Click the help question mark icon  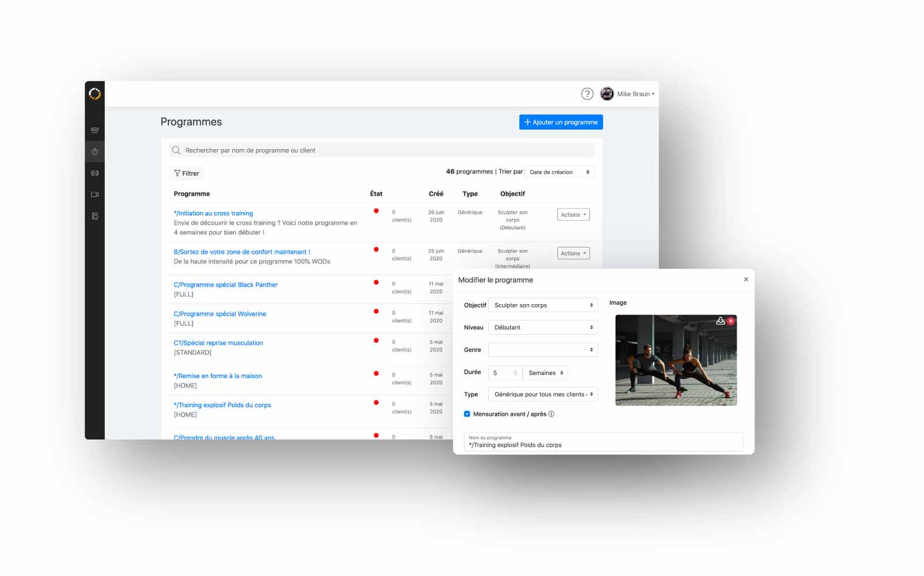point(587,94)
